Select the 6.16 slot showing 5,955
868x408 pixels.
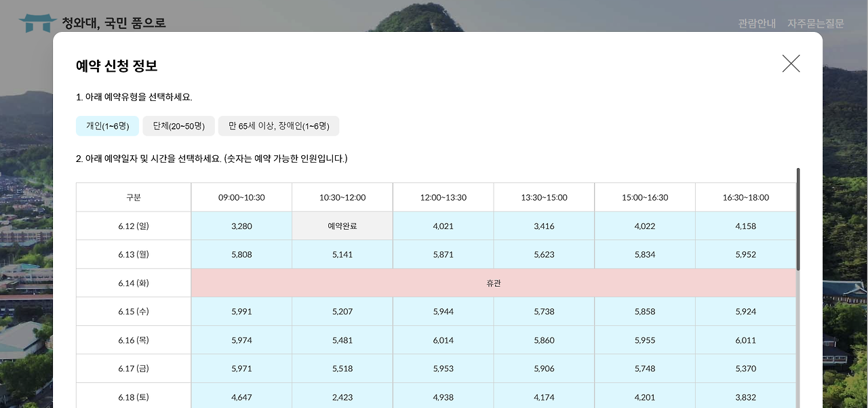tap(645, 340)
